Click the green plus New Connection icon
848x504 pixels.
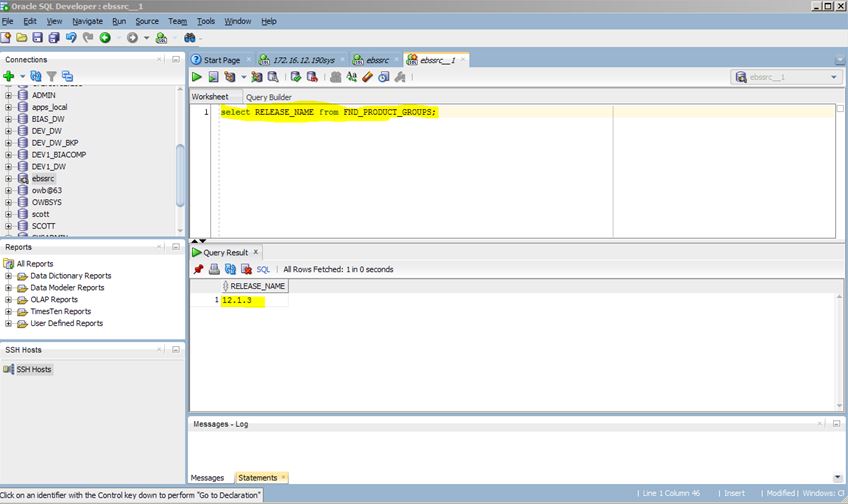click(x=9, y=76)
